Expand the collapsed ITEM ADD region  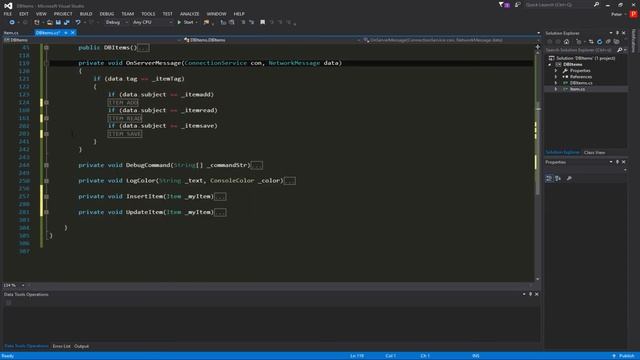47,102
